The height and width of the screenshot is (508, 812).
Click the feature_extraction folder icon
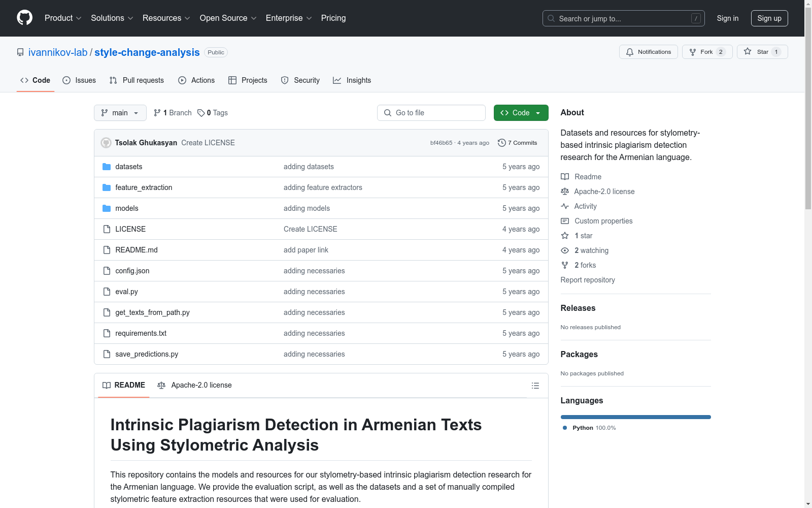(x=107, y=187)
